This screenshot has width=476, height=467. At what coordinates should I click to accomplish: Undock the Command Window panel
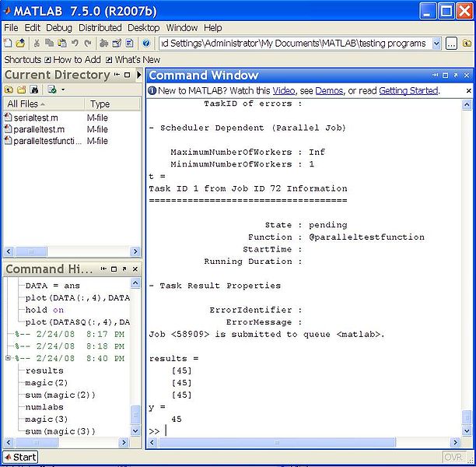point(457,75)
